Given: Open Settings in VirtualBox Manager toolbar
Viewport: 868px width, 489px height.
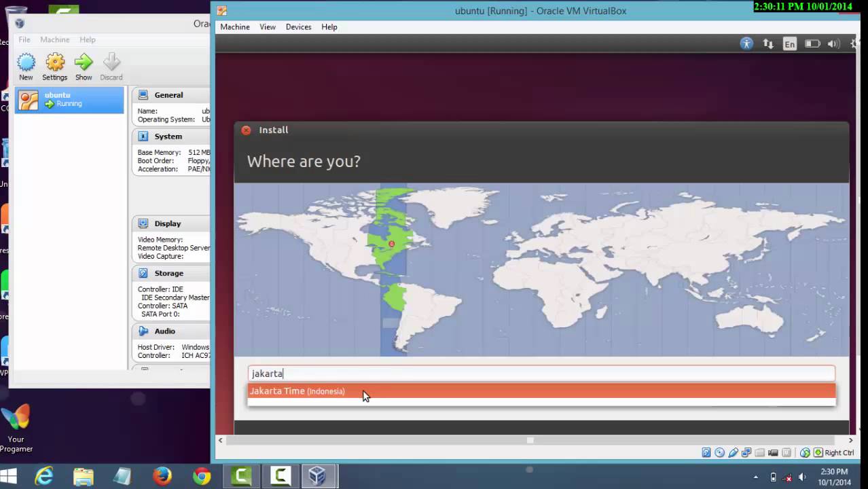Looking at the screenshot, I should (x=55, y=67).
